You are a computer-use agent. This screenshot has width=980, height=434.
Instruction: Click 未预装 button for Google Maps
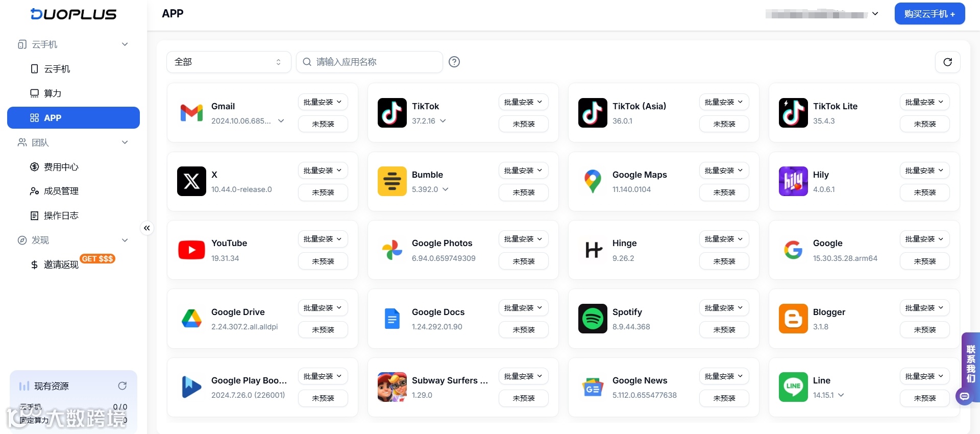click(724, 192)
